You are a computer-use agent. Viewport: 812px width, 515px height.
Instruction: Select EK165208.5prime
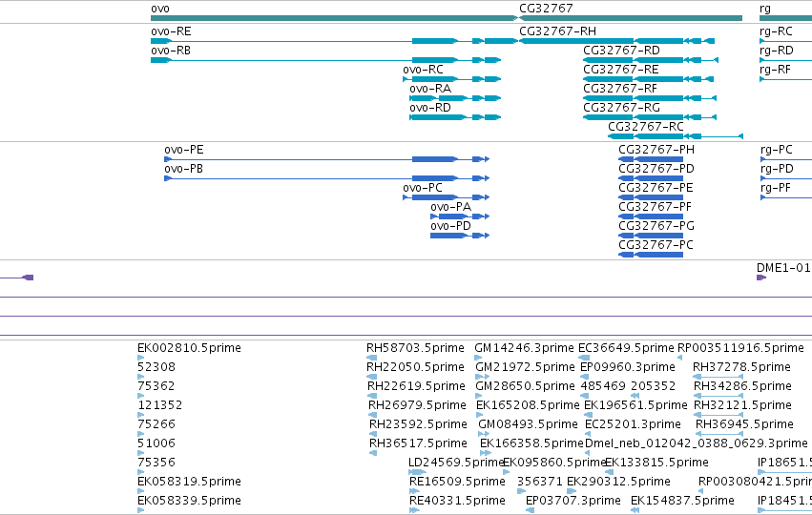pos(480,415)
